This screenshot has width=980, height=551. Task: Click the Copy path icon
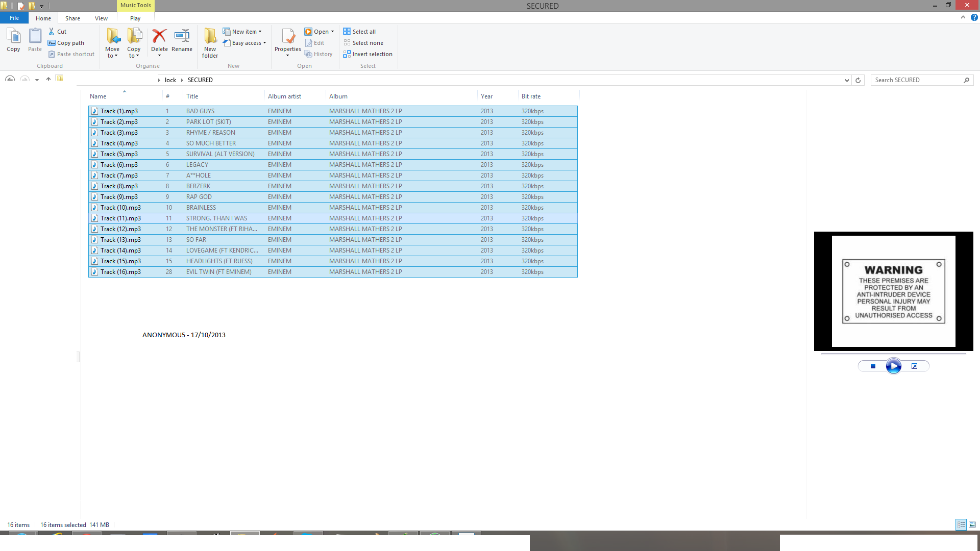[52, 43]
